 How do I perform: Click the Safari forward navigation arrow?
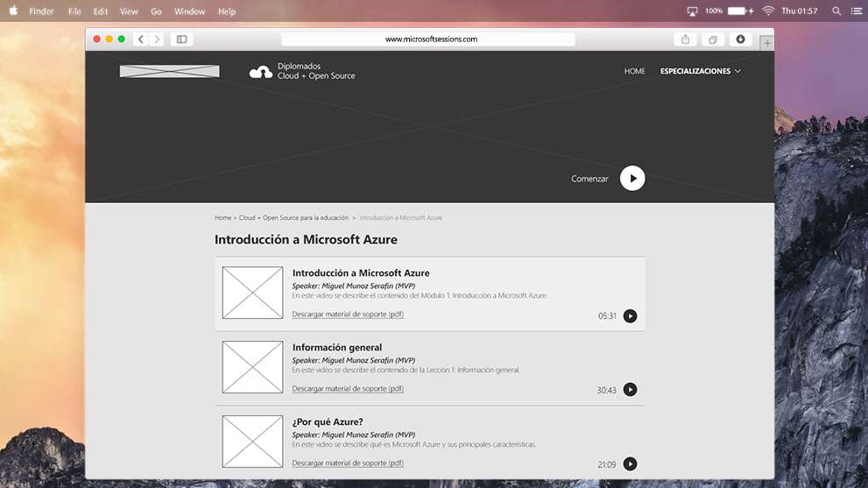point(158,39)
